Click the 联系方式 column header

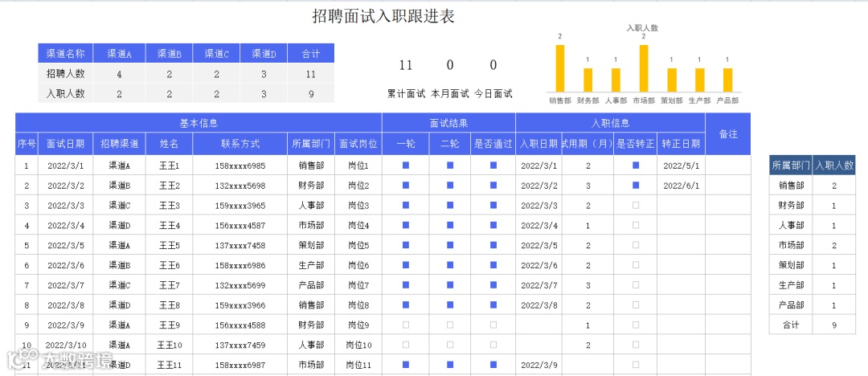[240, 144]
